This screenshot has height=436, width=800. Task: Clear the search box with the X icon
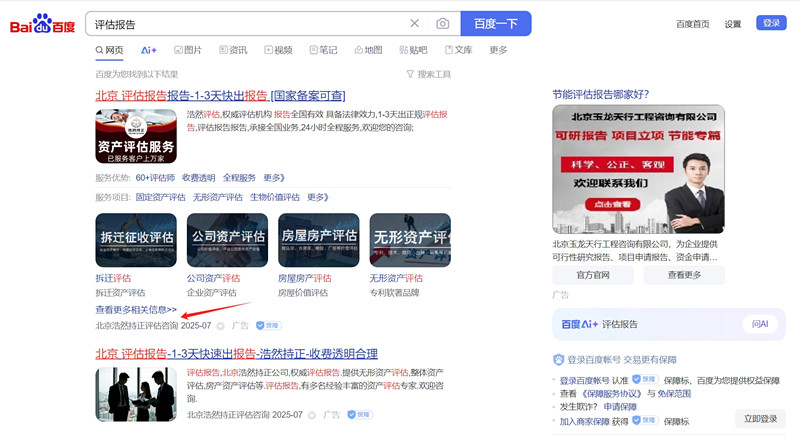tap(415, 23)
